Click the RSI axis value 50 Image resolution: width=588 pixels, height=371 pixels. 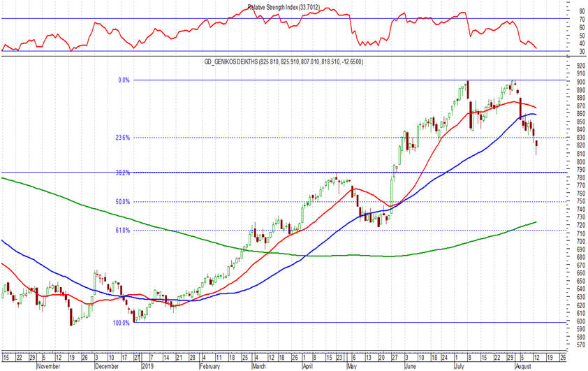pos(582,36)
